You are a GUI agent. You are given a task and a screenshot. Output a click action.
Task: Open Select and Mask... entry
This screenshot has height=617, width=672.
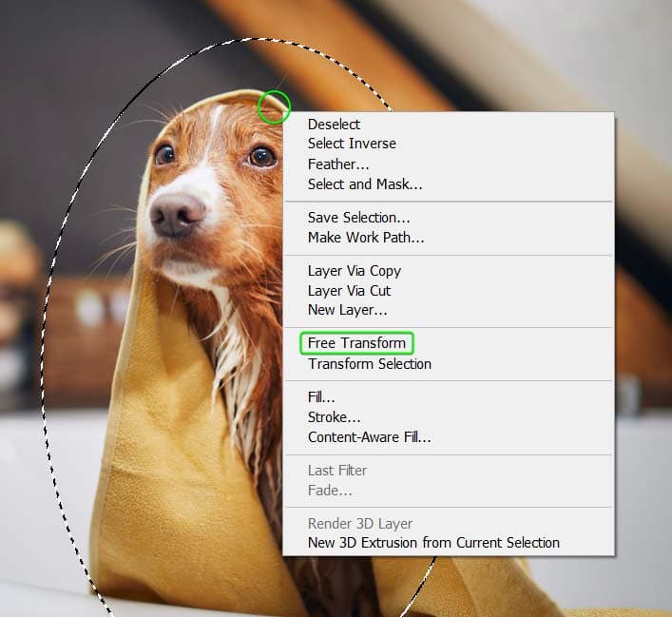coord(449,184)
